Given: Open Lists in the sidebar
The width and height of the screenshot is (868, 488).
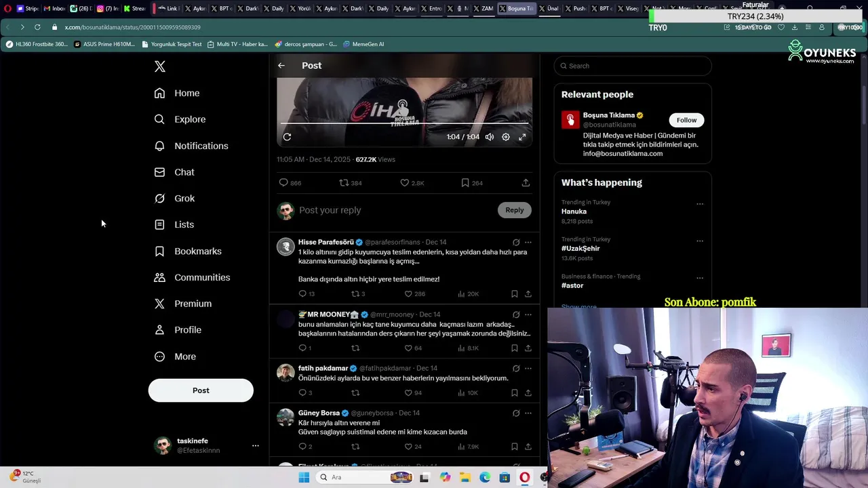Looking at the screenshot, I should (x=174, y=224).
